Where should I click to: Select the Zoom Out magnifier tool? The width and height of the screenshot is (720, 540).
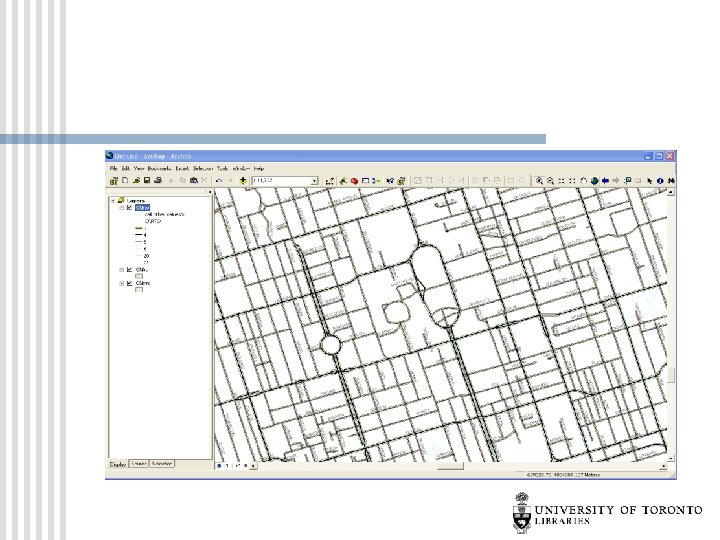(551, 181)
